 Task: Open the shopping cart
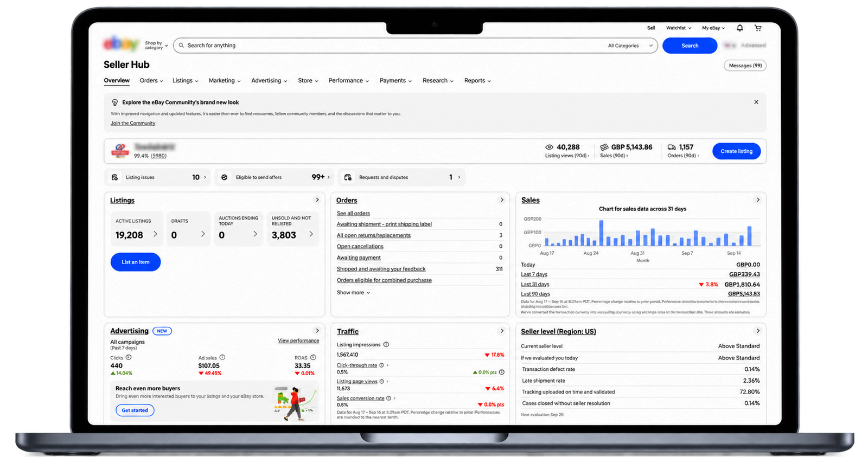[x=758, y=28]
